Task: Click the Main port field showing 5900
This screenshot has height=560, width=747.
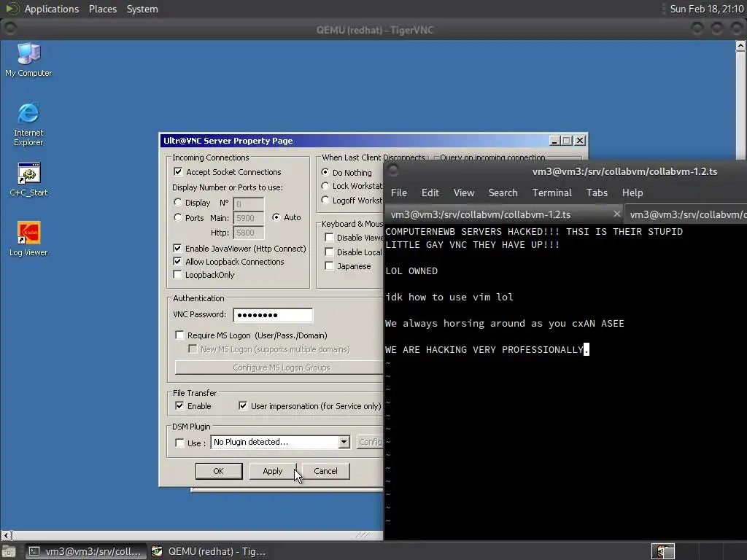Action: pos(249,218)
